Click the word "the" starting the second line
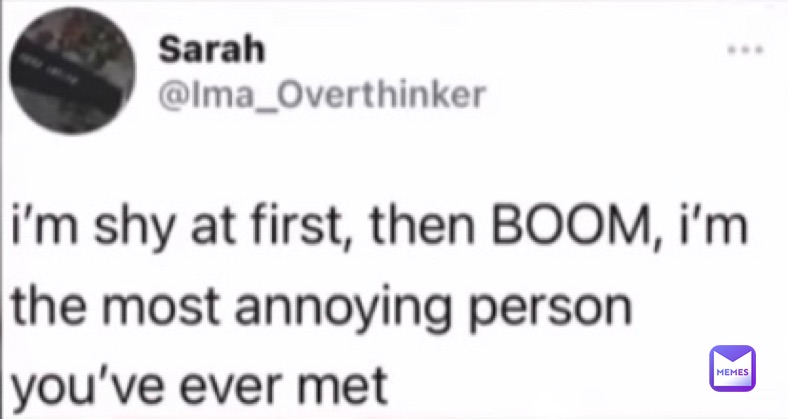This screenshot has height=419, width=788. (48, 305)
